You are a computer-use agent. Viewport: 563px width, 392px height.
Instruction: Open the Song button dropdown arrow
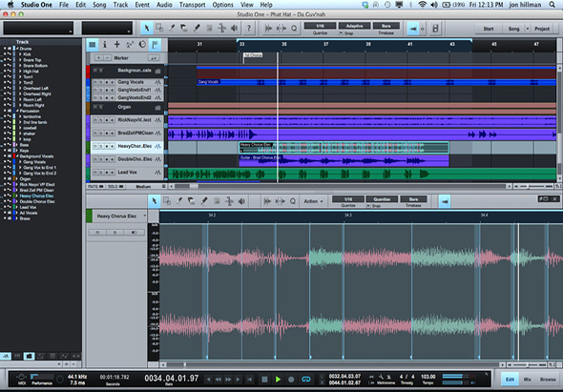[528, 29]
